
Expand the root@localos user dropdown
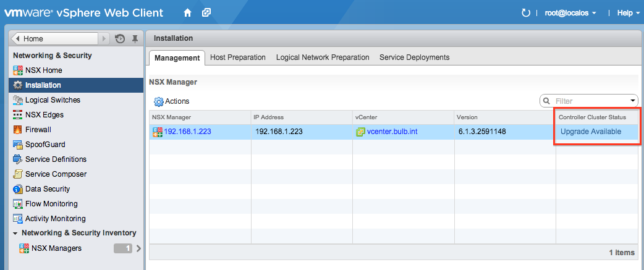pos(570,13)
